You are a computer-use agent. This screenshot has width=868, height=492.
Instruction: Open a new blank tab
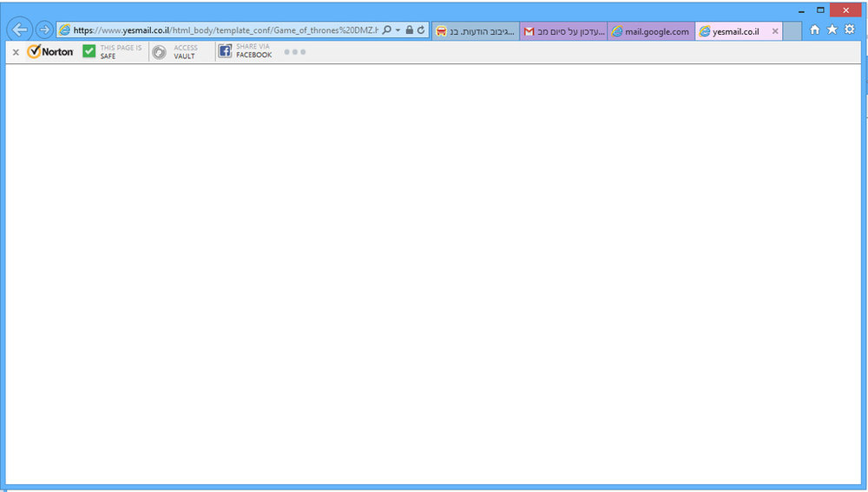coord(792,31)
